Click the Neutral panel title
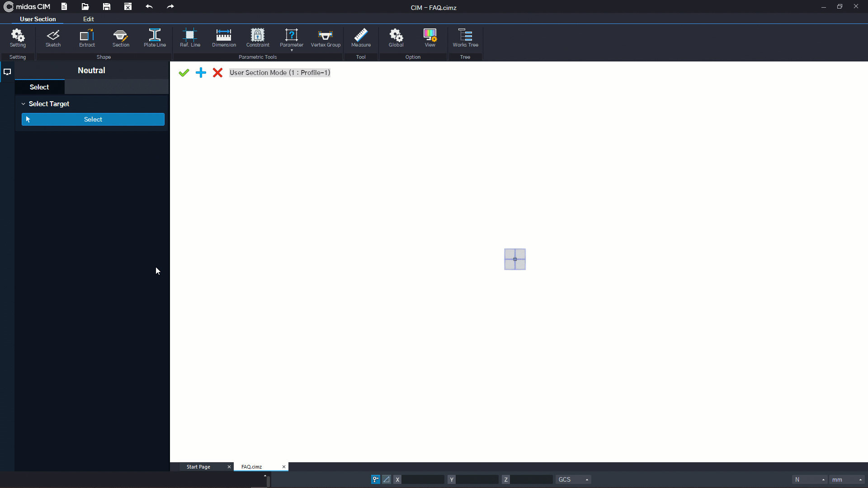 click(91, 70)
